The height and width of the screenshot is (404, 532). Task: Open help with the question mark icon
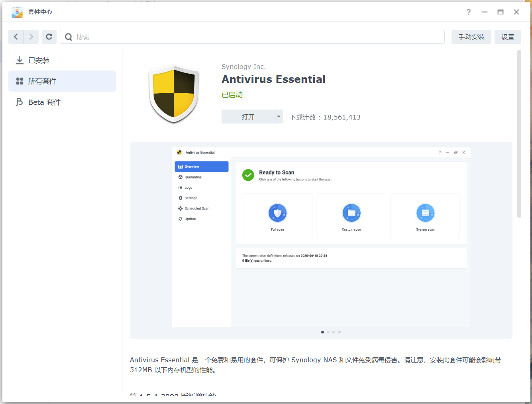[x=469, y=12]
